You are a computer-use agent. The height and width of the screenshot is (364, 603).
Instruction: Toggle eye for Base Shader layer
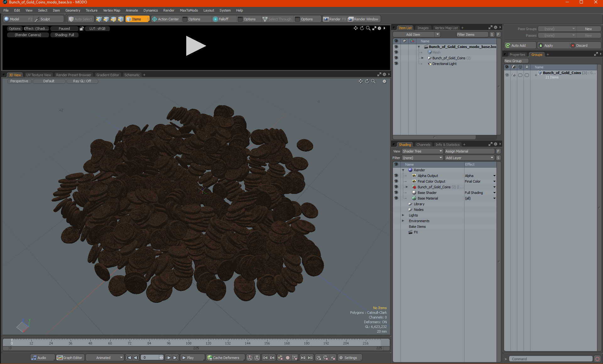click(x=396, y=193)
